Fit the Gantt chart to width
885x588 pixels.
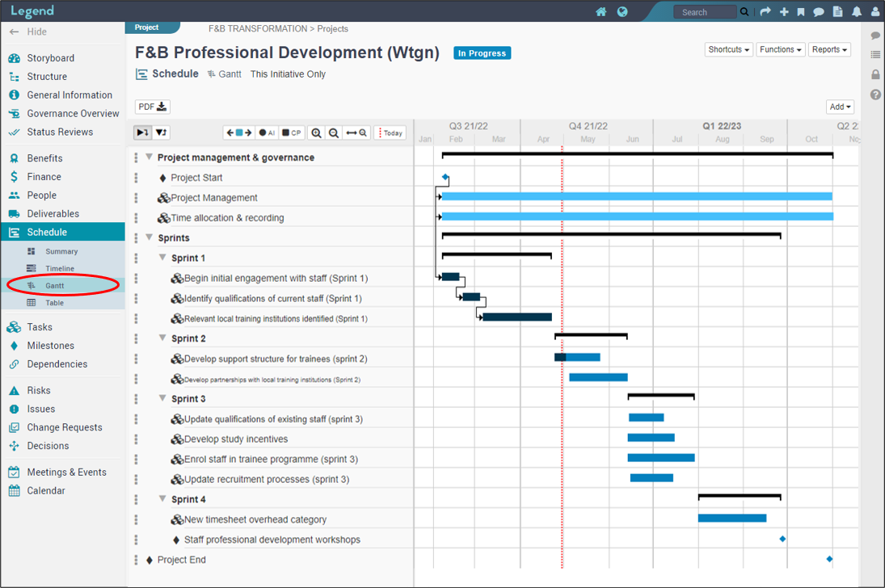point(356,132)
